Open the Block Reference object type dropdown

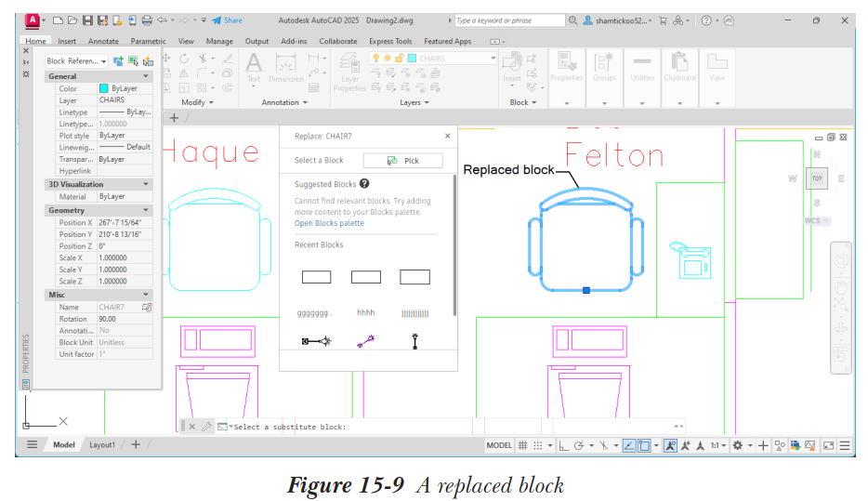point(76,61)
